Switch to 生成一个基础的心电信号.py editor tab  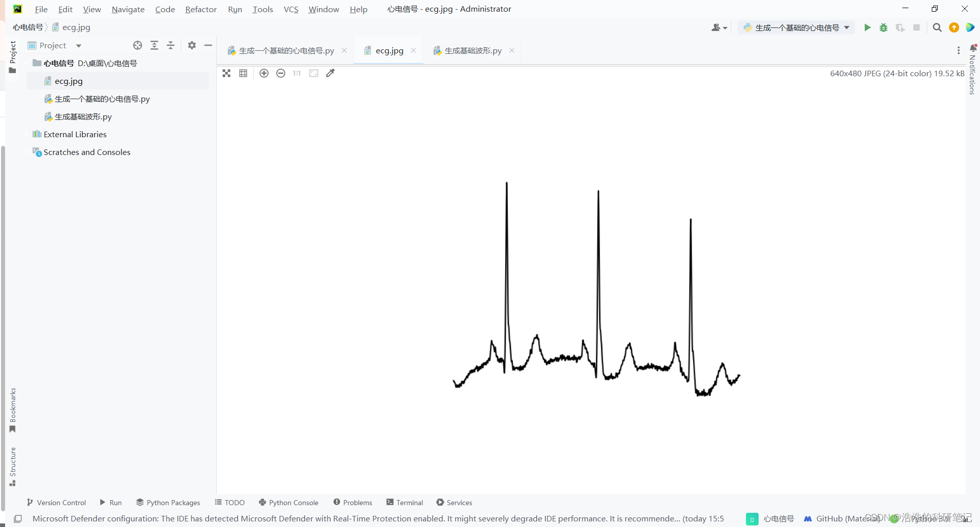pos(286,50)
